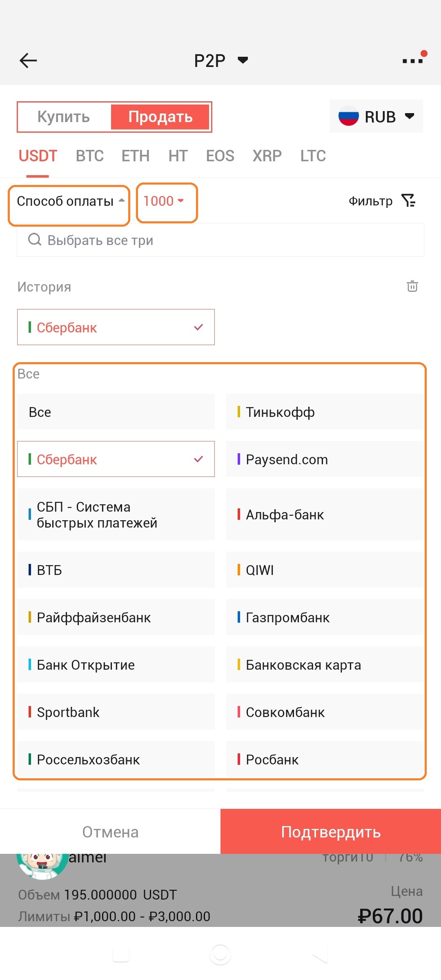This screenshot has height=980, width=441.
Task: Click the payment method search field
Action: tap(220, 240)
